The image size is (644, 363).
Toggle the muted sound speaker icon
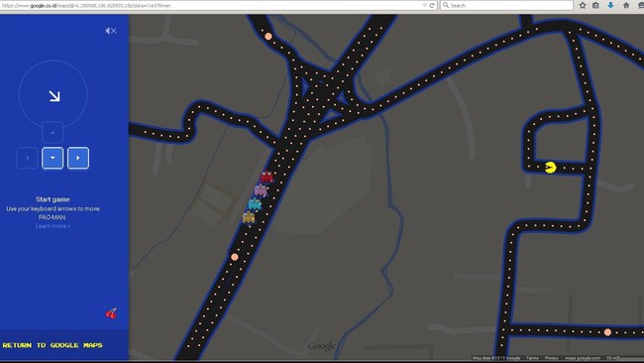[x=111, y=31]
